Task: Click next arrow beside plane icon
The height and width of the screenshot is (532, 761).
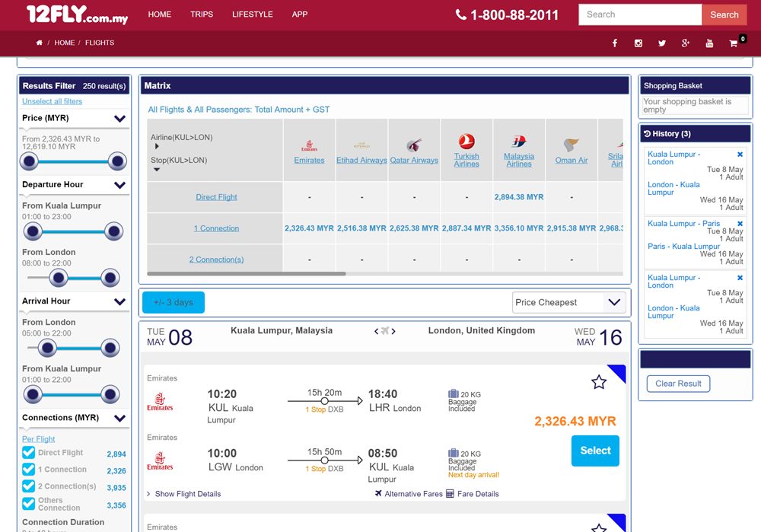Action: (393, 331)
